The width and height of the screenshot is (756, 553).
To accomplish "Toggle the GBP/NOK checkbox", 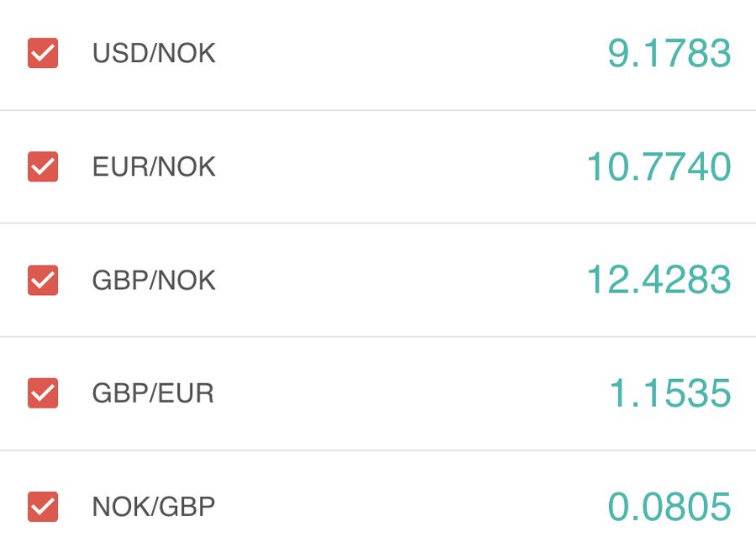I will tap(43, 280).
